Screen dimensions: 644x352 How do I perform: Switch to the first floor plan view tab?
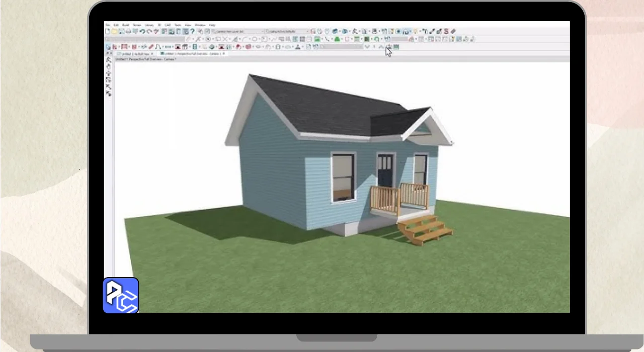click(x=134, y=53)
